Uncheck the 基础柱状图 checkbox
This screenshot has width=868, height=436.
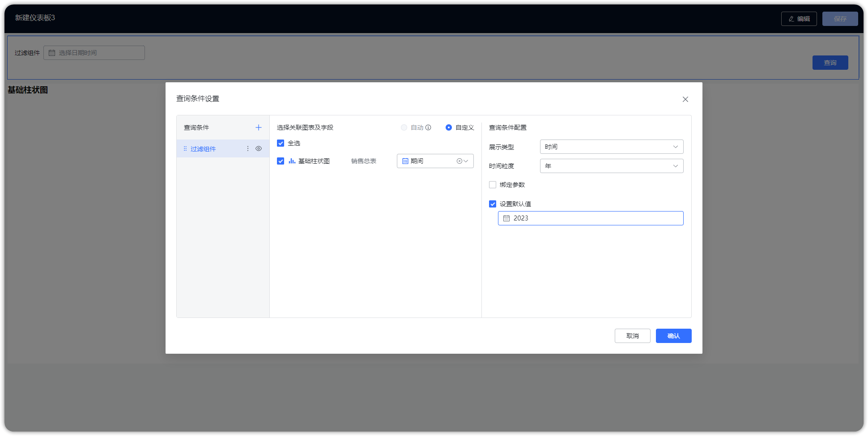coord(281,161)
